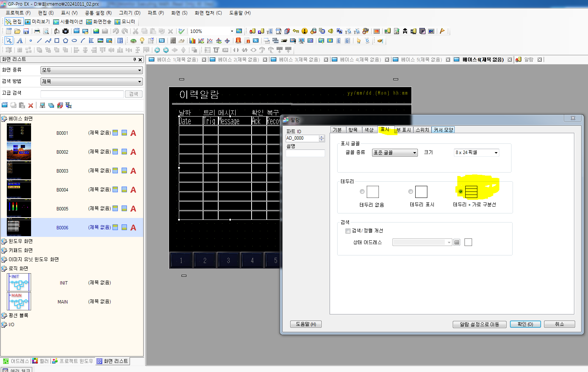This screenshot has height=372, width=588.
Task: Open the 글꼴 종류 dropdown
Action: (x=395, y=153)
